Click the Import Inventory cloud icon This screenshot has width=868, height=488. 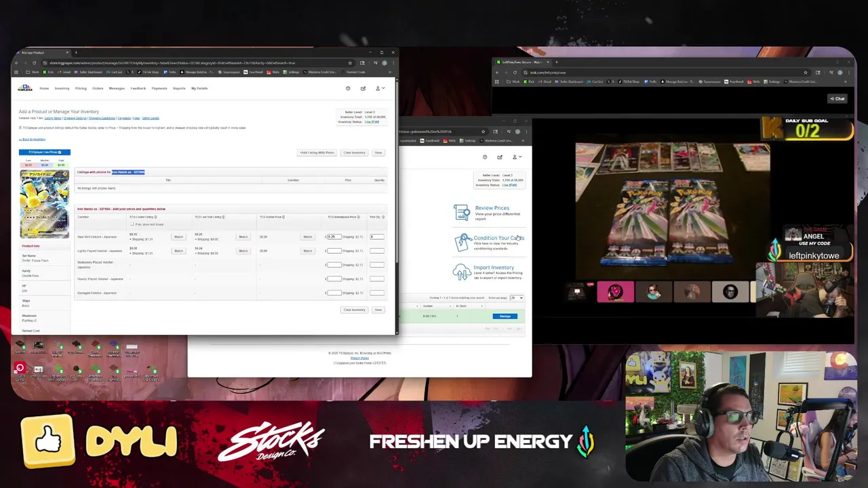pos(462,272)
